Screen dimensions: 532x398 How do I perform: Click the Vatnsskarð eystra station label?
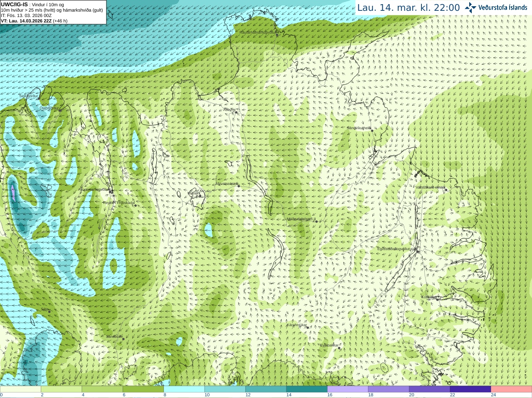click(431, 187)
